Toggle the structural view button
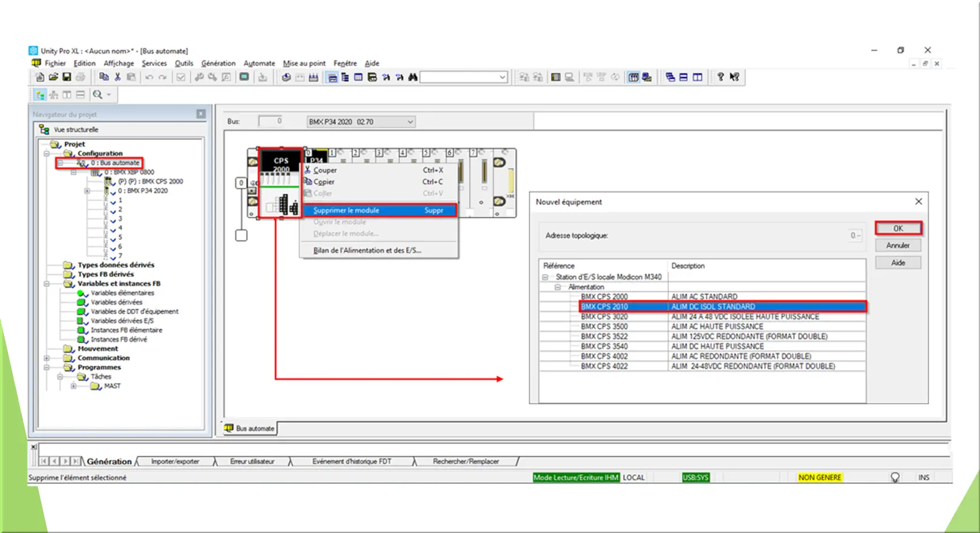The height and width of the screenshot is (533, 980). [40, 95]
